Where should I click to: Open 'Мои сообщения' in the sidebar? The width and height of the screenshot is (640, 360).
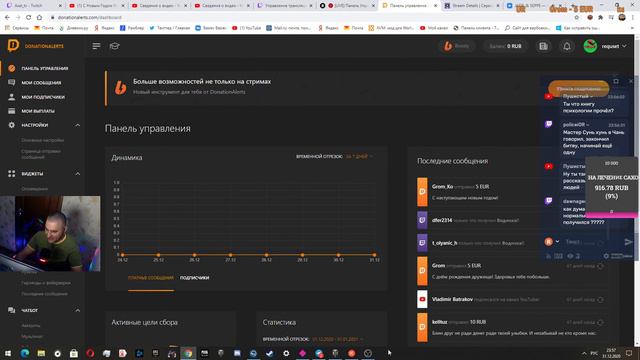pos(41,82)
